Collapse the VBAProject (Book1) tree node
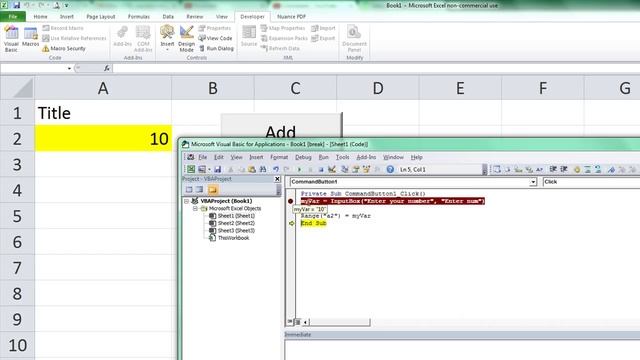Screen dimensions: 640x360 point(187,201)
